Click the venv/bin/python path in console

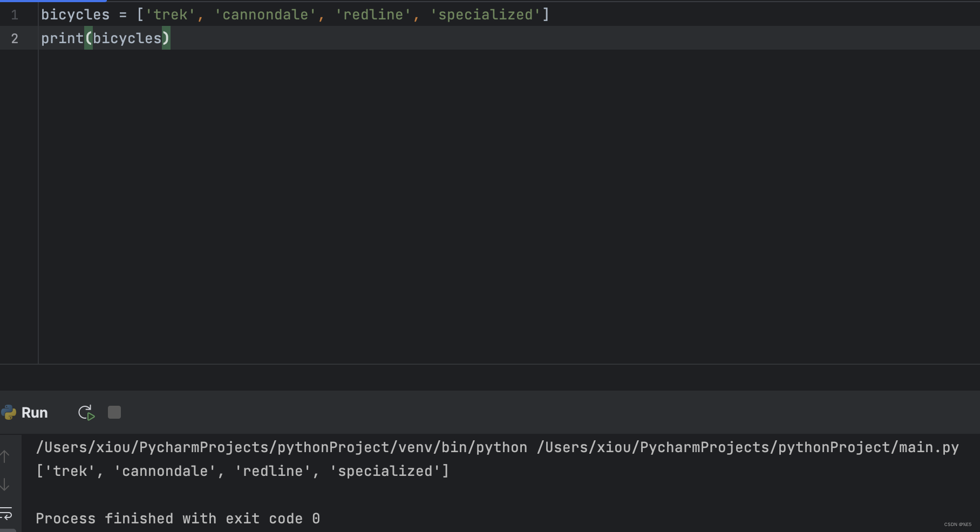282,447
